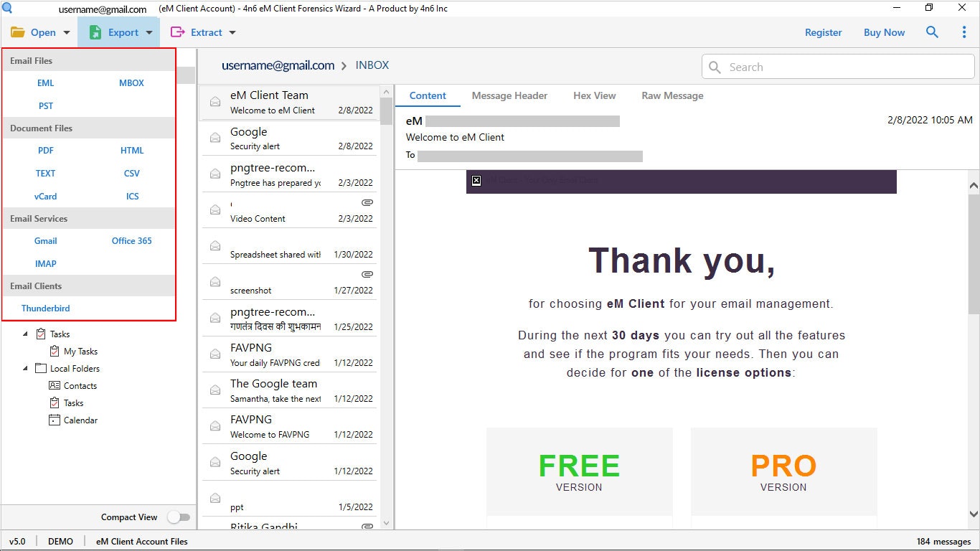Click envelope icon of The Google team email
This screenshot has width=980, height=551.
coord(215,390)
